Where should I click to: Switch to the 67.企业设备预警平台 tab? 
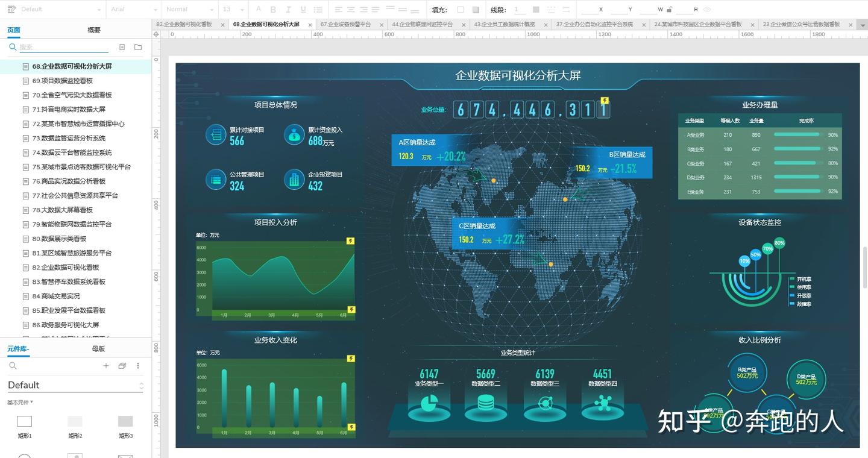pos(345,25)
